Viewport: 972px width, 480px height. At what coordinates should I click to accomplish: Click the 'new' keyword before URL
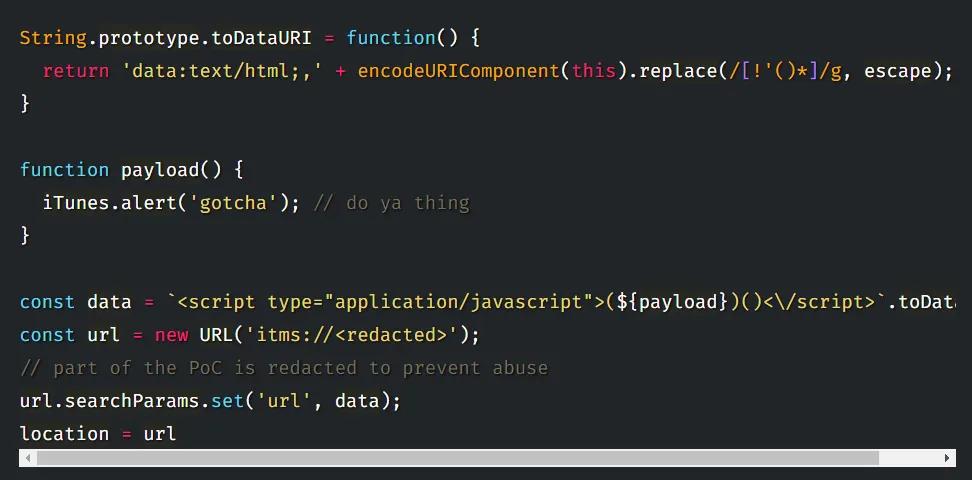tap(171, 335)
